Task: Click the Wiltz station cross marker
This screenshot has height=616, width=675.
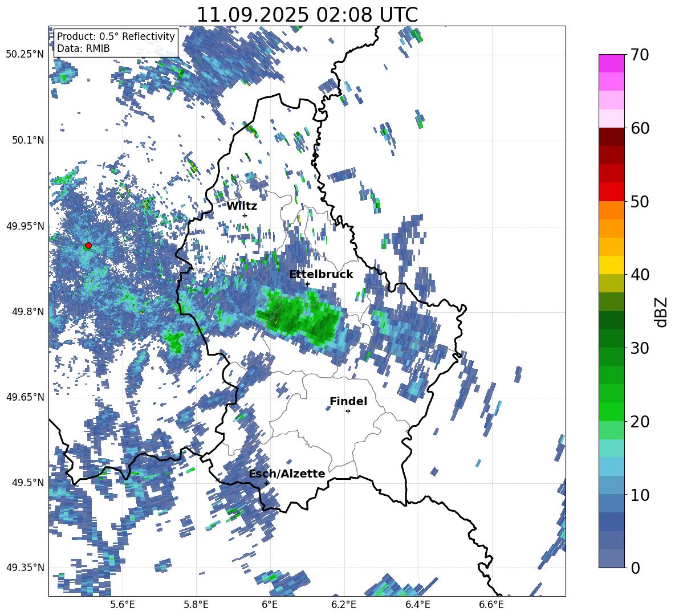Action: 245,215
